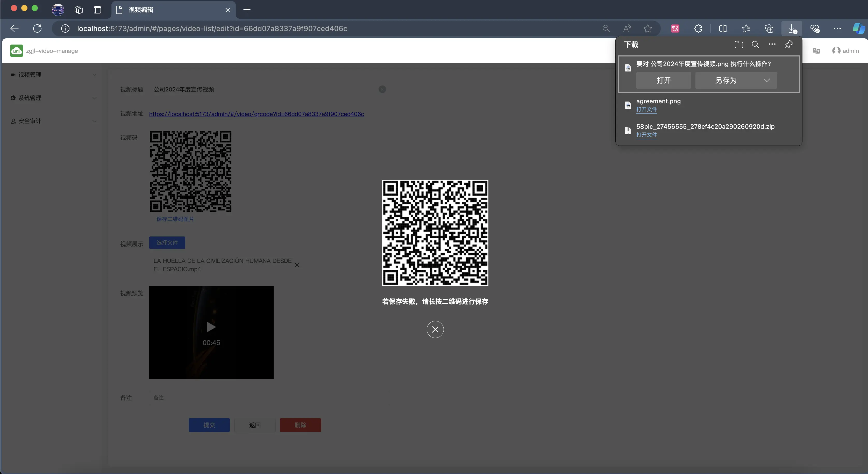Open file link under 58pic zip
The height and width of the screenshot is (474, 868).
tap(646, 135)
